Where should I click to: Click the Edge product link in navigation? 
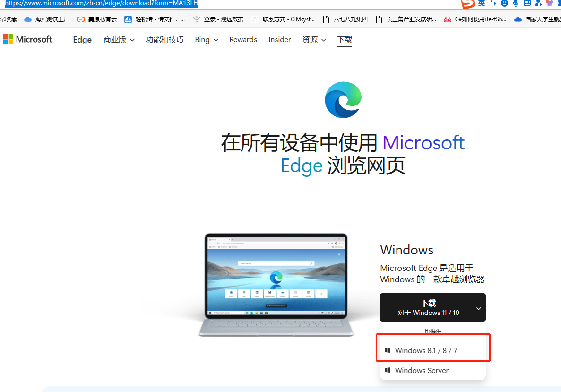click(82, 40)
